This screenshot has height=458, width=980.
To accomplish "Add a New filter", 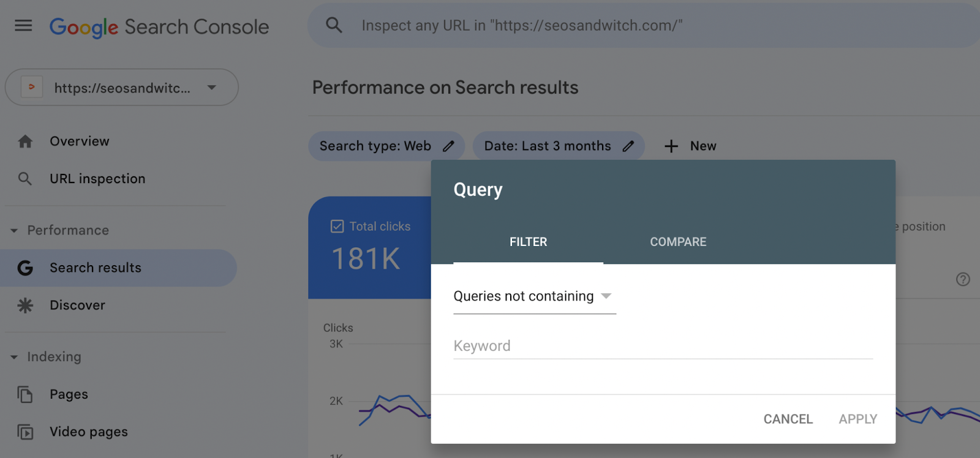I will click(x=690, y=146).
